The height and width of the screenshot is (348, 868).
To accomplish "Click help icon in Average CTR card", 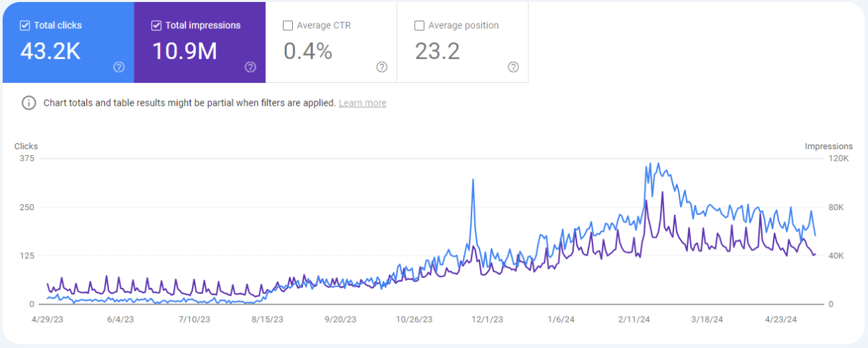I will pyautogui.click(x=382, y=67).
